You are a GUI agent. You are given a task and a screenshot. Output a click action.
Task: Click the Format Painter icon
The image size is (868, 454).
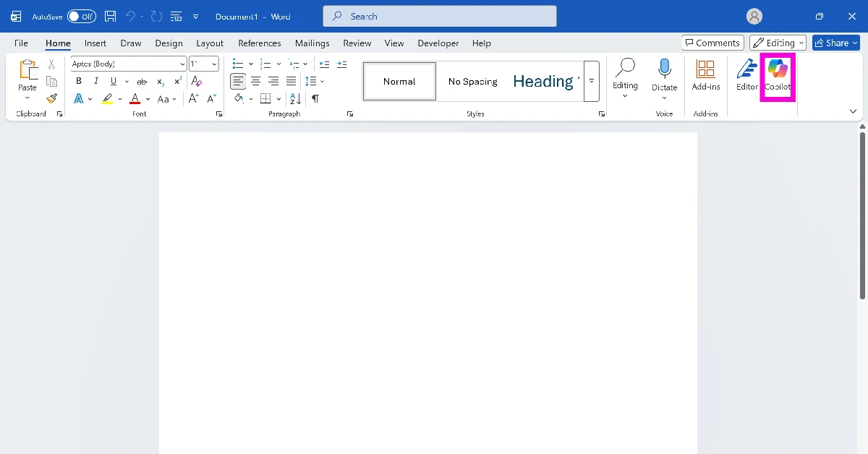[51, 98]
